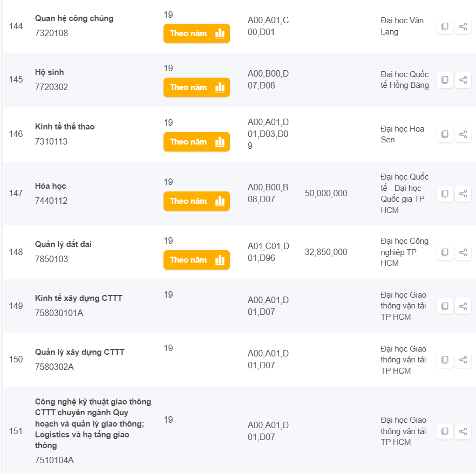Copy the Quản lý đất đai row
476x474 pixels.
pos(445,252)
